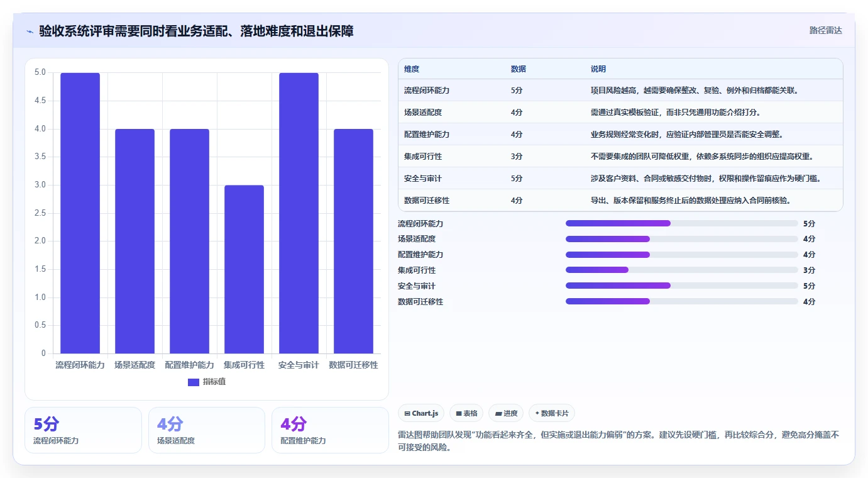
Task: Open the 4分 配置维护能力 data card
Action: [x=330, y=430]
